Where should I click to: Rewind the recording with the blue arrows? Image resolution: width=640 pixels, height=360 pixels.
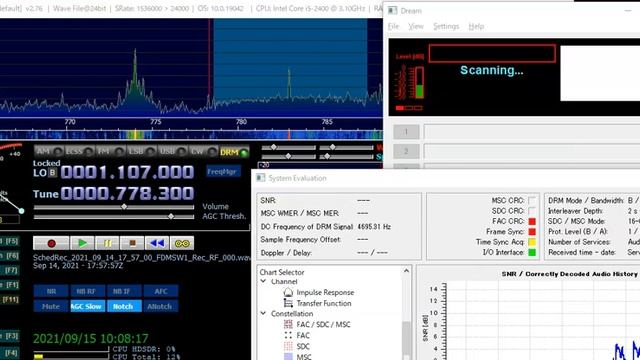point(157,243)
